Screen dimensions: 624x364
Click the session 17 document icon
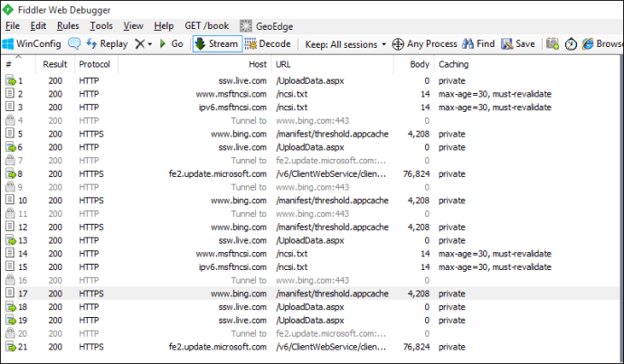coord(10,294)
